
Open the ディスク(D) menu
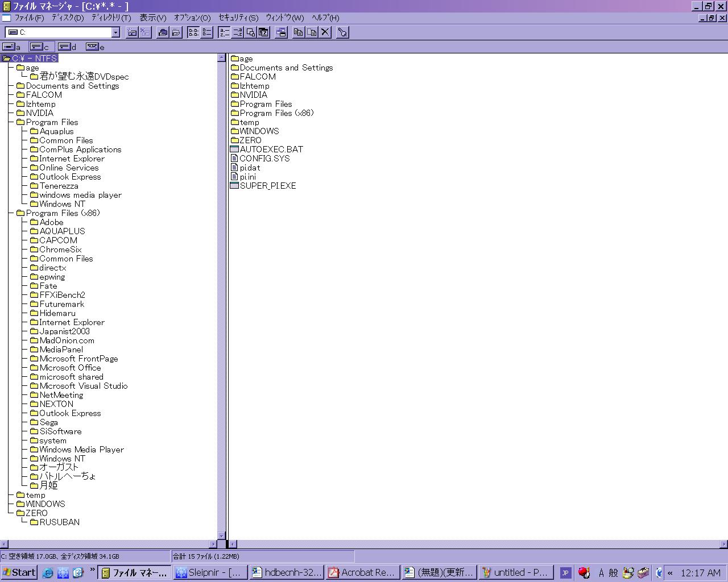pos(68,18)
